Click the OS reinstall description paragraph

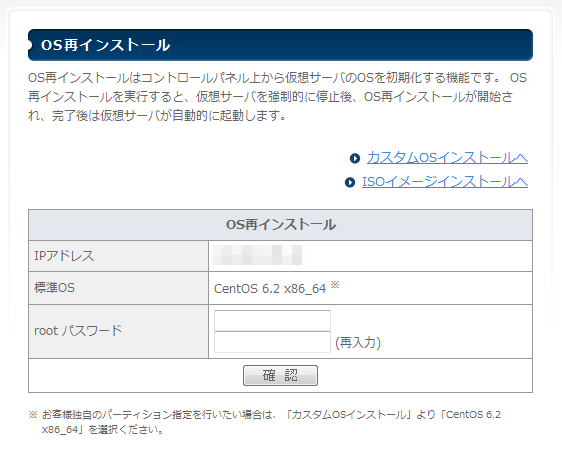click(277, 97)
